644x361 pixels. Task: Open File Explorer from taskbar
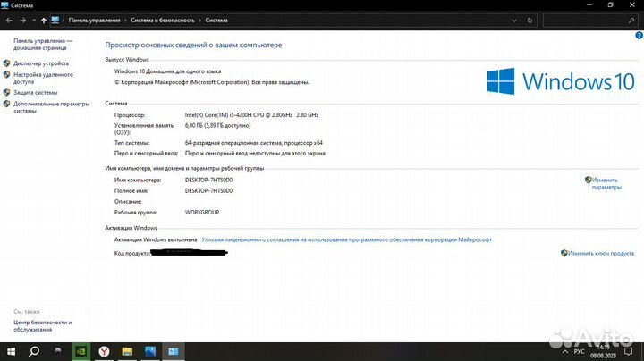click(127, 351)
